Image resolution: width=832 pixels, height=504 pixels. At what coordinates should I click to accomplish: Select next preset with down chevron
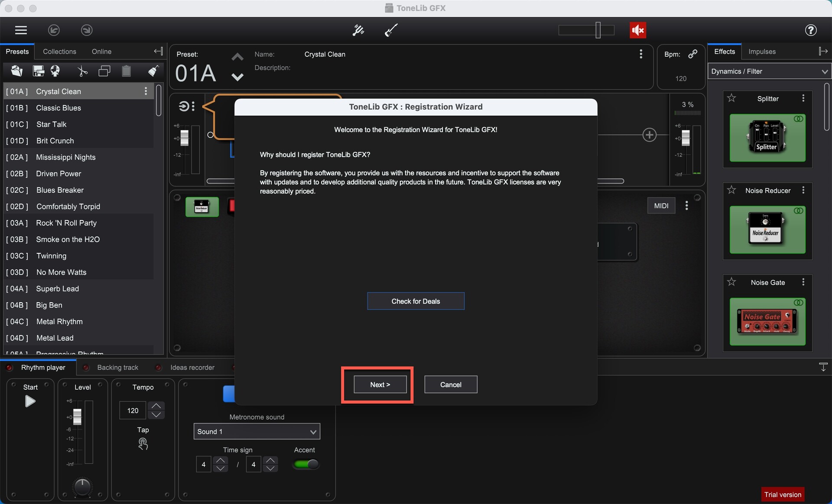(237, 77)
